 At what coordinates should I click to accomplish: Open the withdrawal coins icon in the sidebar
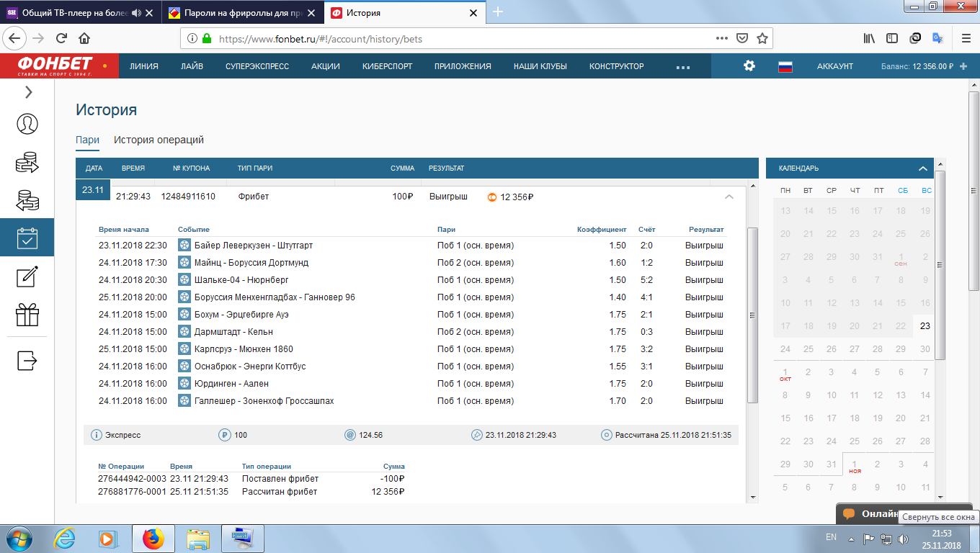coord(27,200)
